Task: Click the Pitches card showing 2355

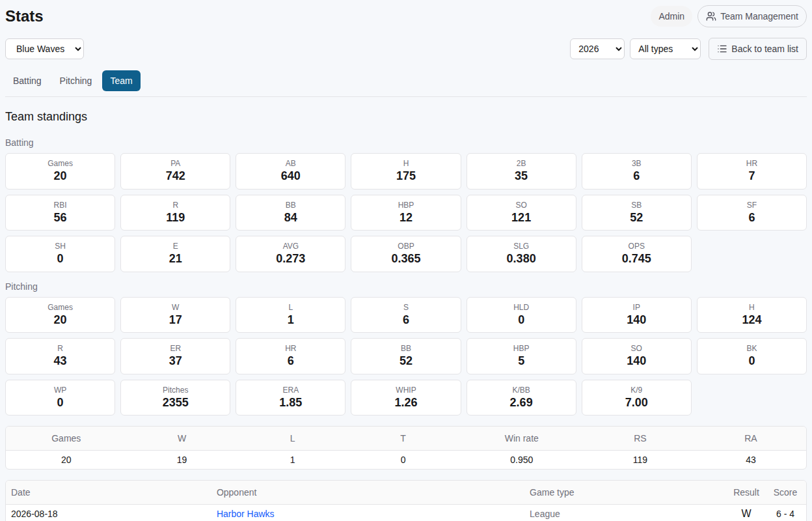Action: (x=176, y=397)
